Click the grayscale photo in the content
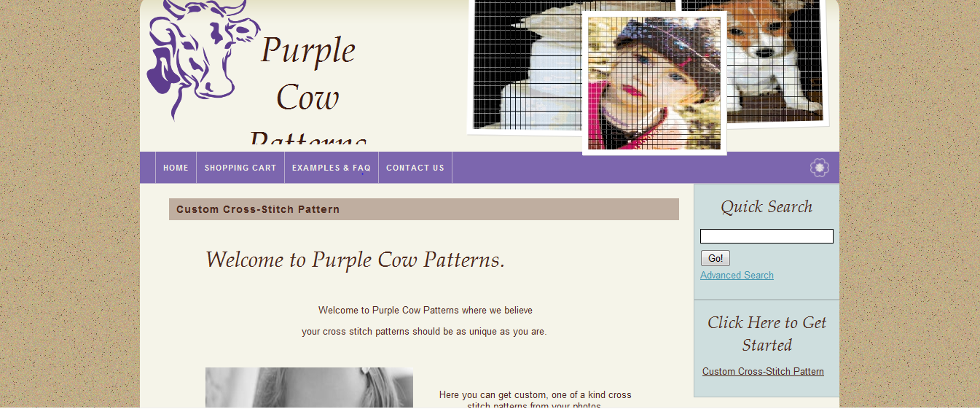The height and width of the screenshot is (409, 980). (x=309, y=387)
